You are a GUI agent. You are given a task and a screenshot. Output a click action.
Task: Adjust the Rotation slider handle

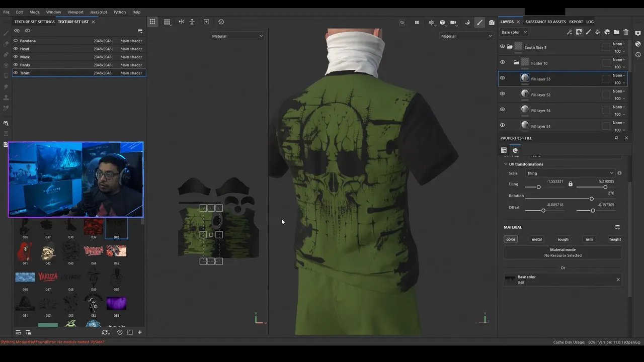(x=591, y=199)
